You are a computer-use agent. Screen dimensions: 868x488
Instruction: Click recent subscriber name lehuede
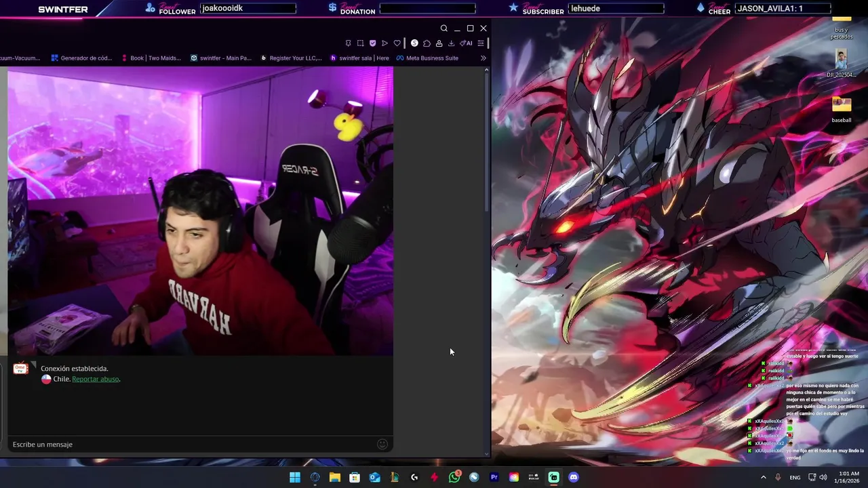point(616,8)
